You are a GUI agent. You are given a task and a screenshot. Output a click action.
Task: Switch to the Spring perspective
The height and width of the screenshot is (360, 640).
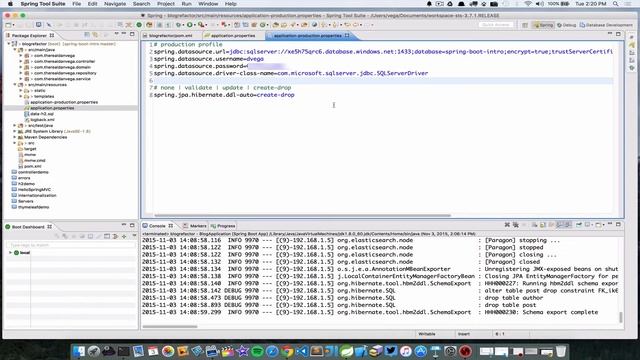click(x=543, y=25)
